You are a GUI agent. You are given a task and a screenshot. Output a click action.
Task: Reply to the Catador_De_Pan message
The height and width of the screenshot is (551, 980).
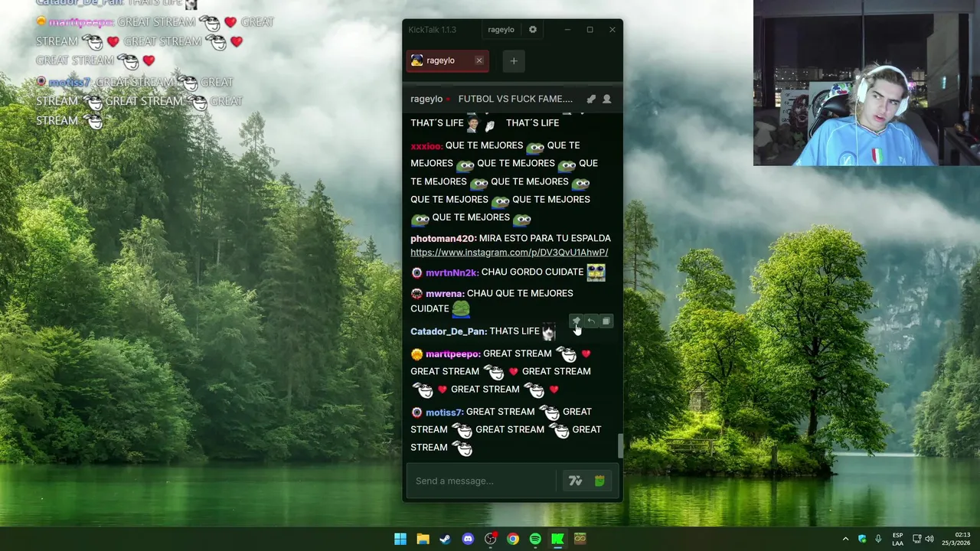[591, 321]
